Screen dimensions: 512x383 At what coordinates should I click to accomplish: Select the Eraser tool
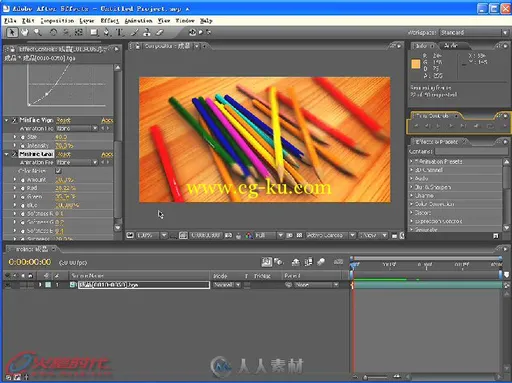tap(160, 32)
